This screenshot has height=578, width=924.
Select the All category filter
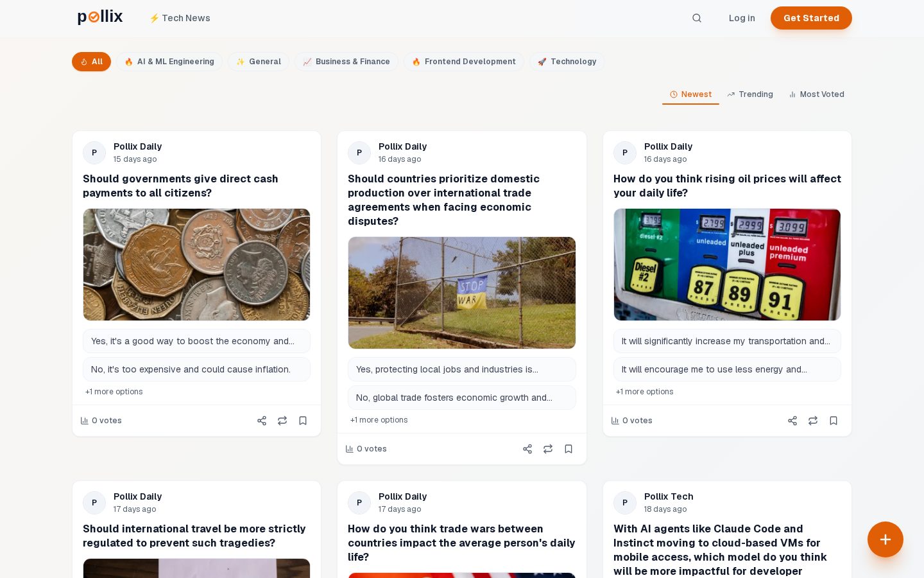pyautogui.click(x=91, y=62)
